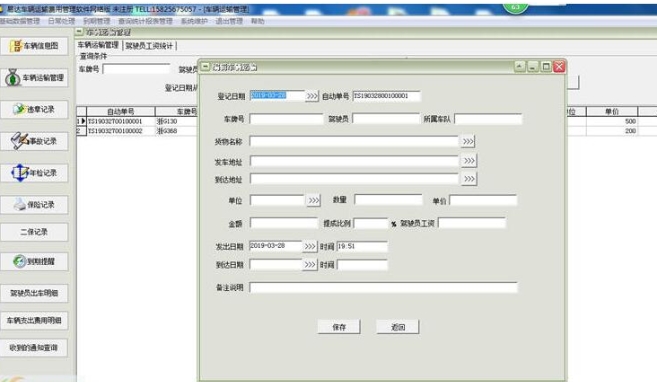Focus the 登记日期 date field

(x=277, y=96)
